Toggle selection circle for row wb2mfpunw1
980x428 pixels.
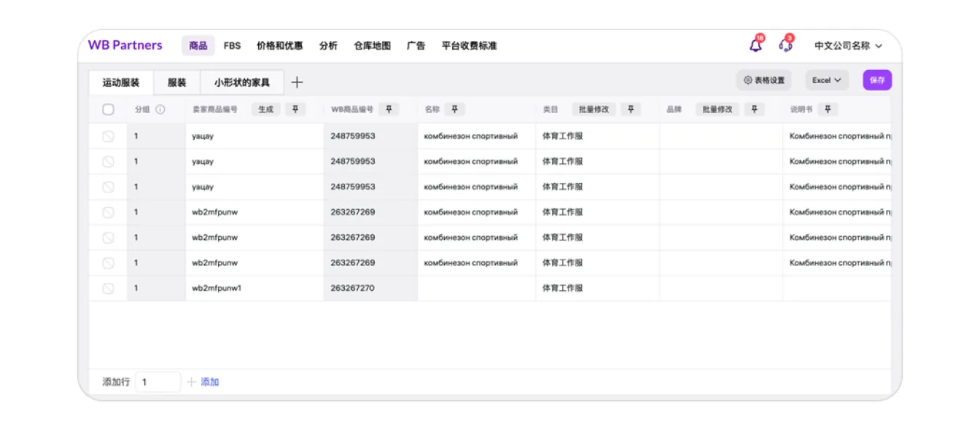pyautogui.click(x=108, y=288)
